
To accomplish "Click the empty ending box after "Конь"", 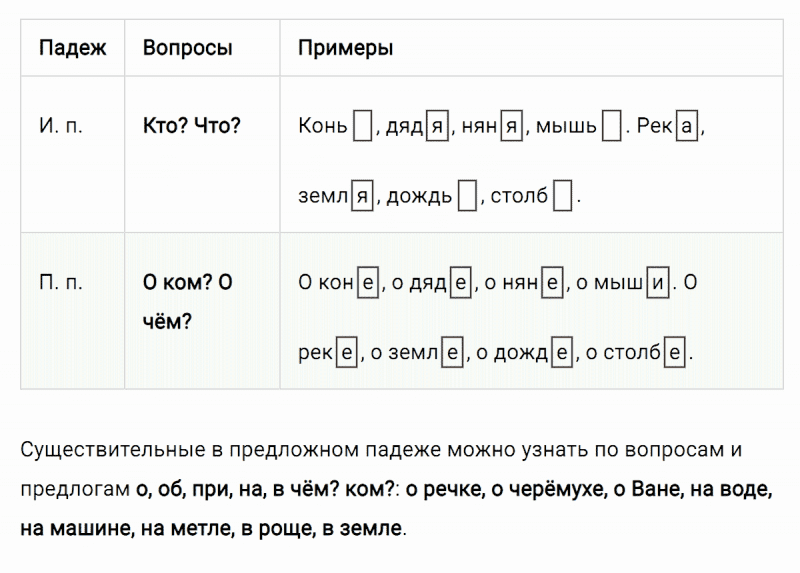I will (x=363, y=127).
